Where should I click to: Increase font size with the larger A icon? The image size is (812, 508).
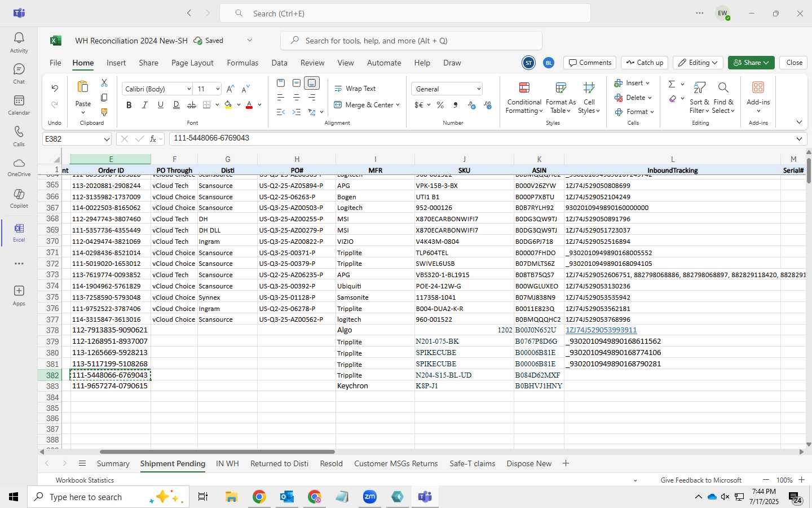tap(230, 89)
